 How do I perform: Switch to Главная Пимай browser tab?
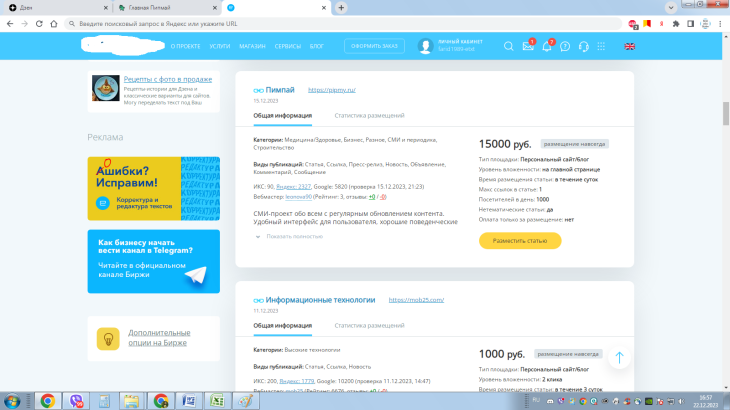click(x=166, y=8)
